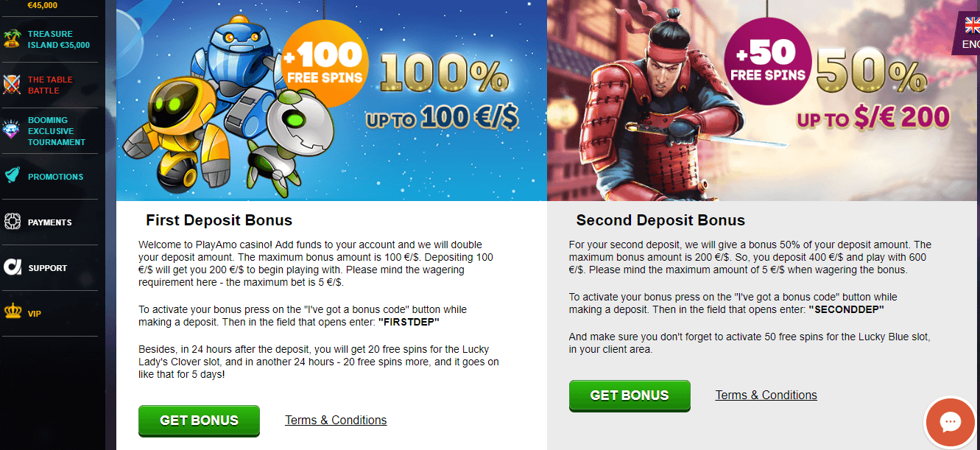980x450 pixels.
Task: Click the Booming Exclusive Tournament diamond icon
Action: 11,130
